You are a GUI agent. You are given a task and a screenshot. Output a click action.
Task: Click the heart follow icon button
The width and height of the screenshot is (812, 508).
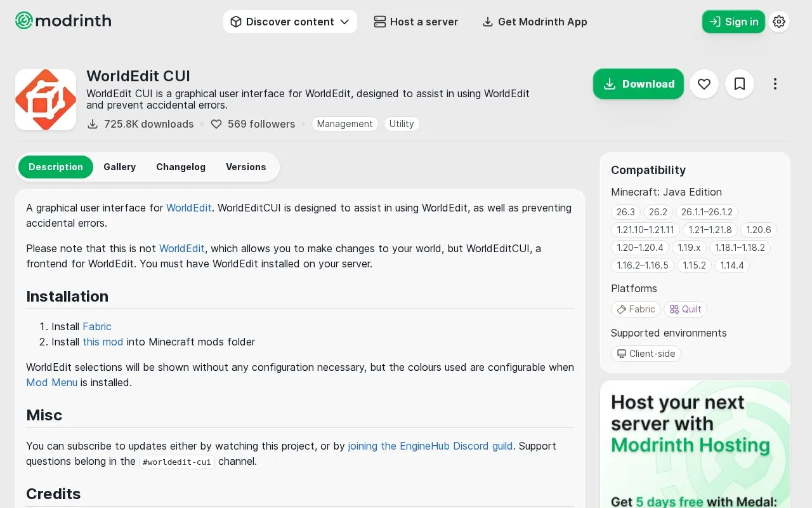point(704,84)
